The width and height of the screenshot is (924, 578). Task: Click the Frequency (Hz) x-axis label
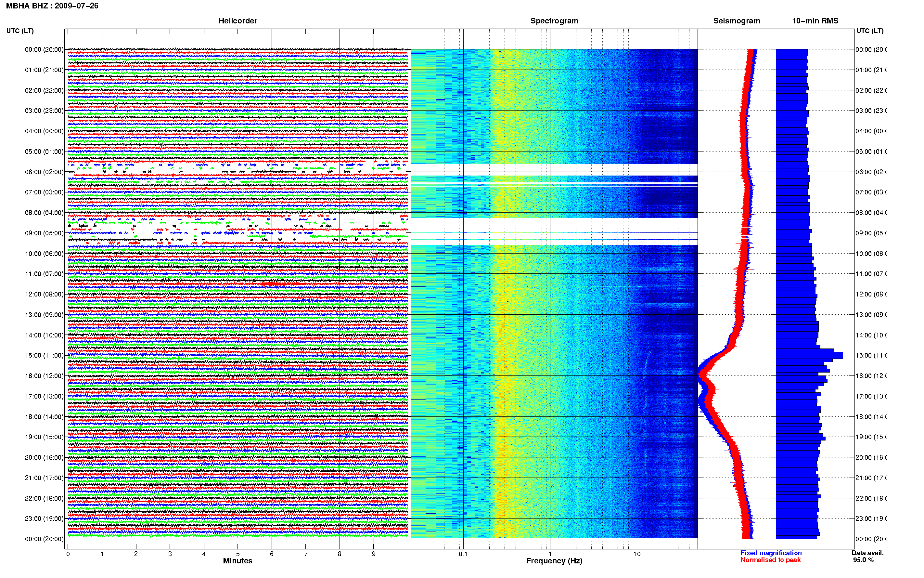coord(554,561)
